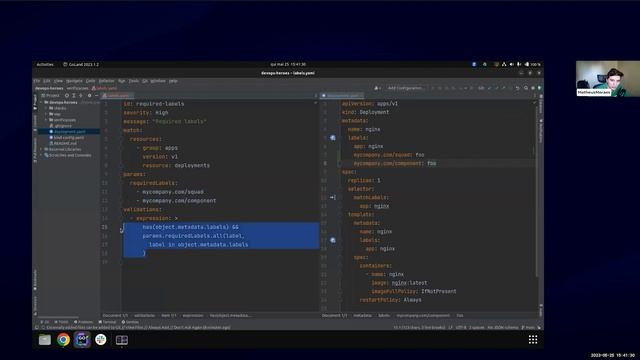Image resolution: width=640 pixels, height=360 pixels.
Task: Open the Tools menu
Action: coord(134,81)
